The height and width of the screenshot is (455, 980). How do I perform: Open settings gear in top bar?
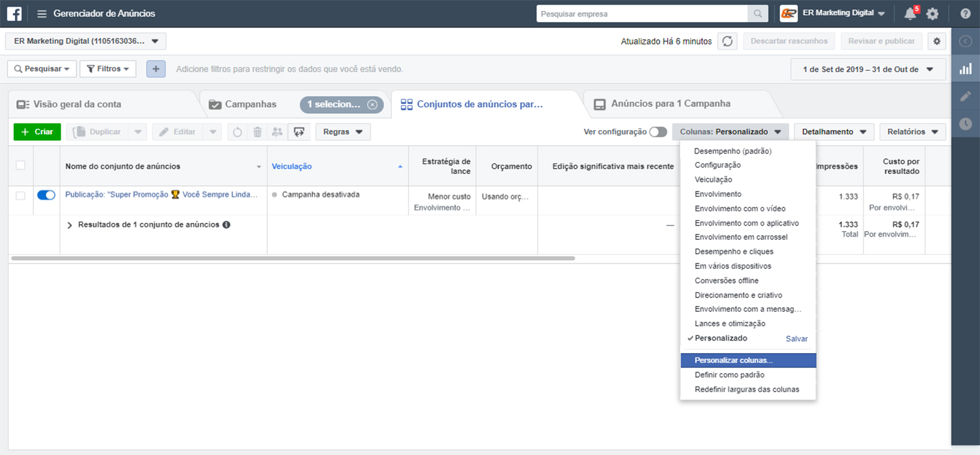(932, 14)
